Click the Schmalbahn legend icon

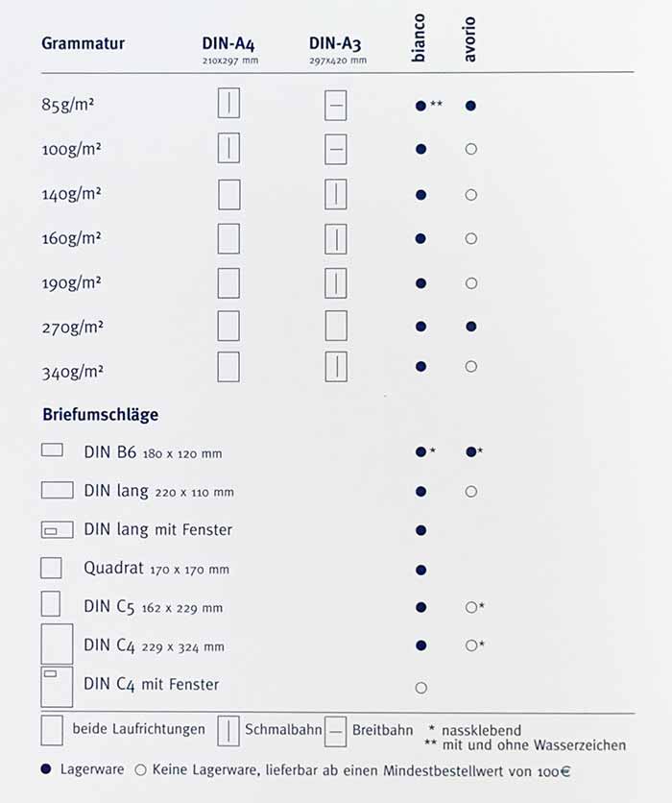click(228, 731)
